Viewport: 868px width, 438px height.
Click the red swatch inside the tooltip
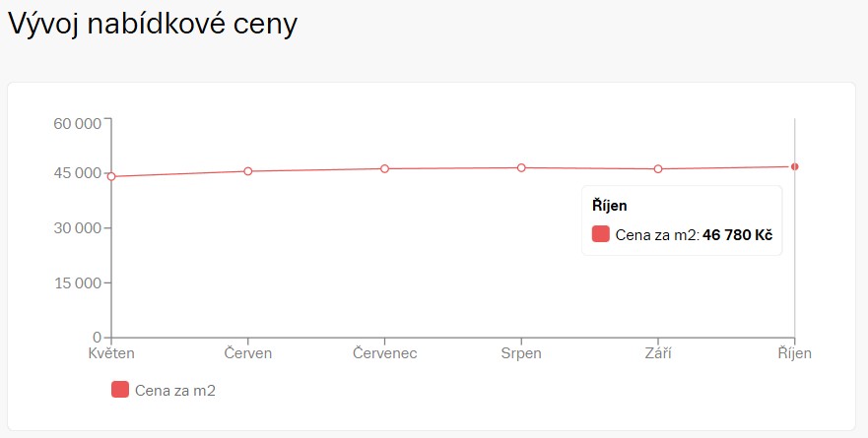click(601, 234)
